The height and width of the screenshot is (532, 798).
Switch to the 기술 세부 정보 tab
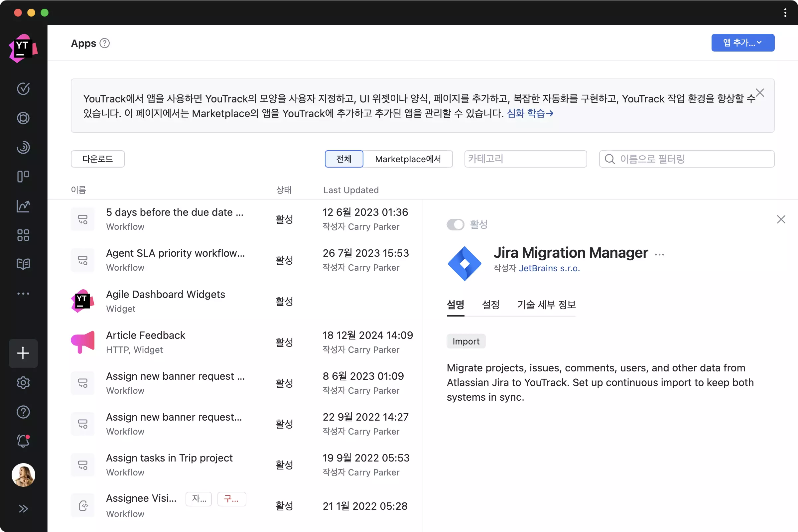546,305
